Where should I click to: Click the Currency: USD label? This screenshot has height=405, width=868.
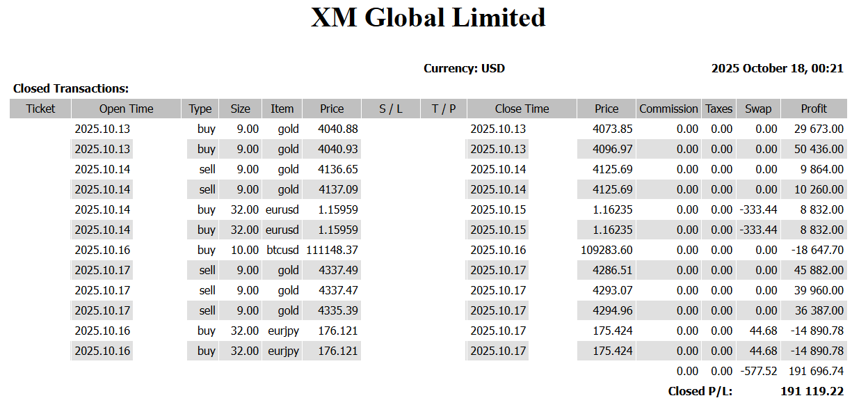pos(464,68)
